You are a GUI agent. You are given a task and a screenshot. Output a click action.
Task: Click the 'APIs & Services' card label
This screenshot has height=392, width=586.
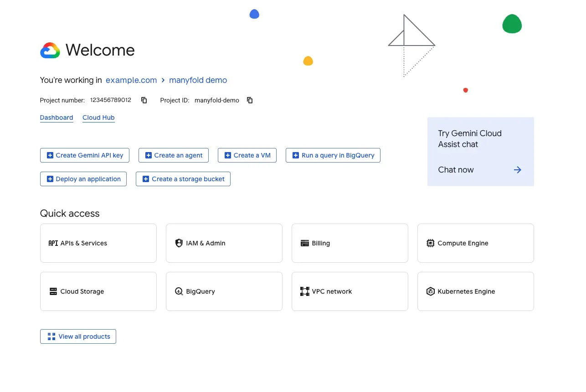pyautogui.click(x=84, y=243)
